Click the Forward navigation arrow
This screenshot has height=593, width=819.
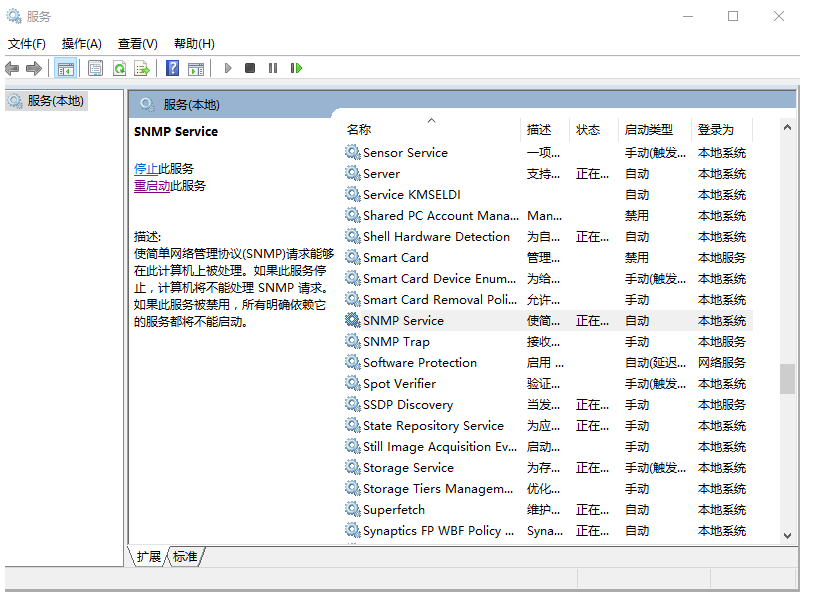click(x=33, y=67)
